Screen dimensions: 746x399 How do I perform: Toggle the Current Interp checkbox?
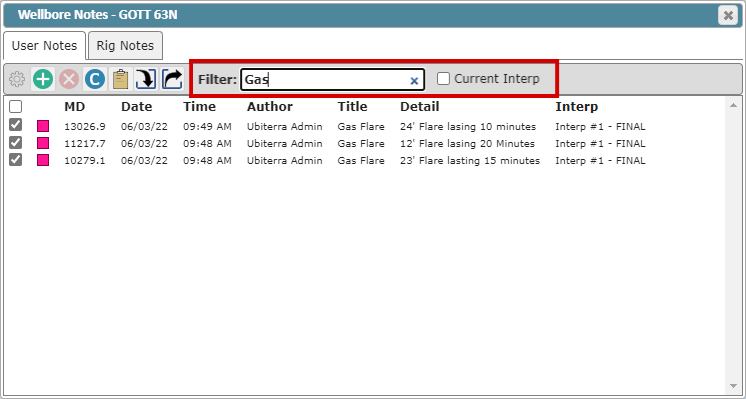point(443,78)
